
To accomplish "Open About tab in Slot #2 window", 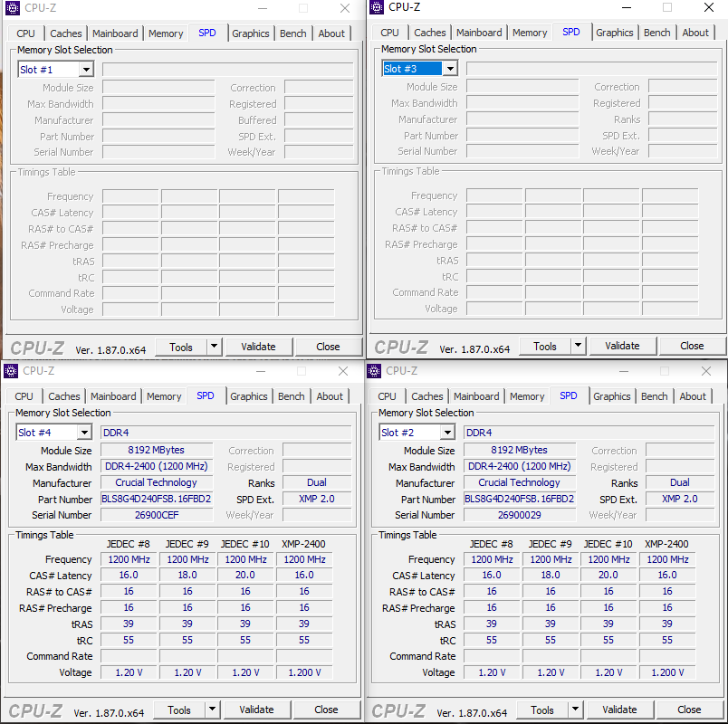I will click(x=693, y=396).
